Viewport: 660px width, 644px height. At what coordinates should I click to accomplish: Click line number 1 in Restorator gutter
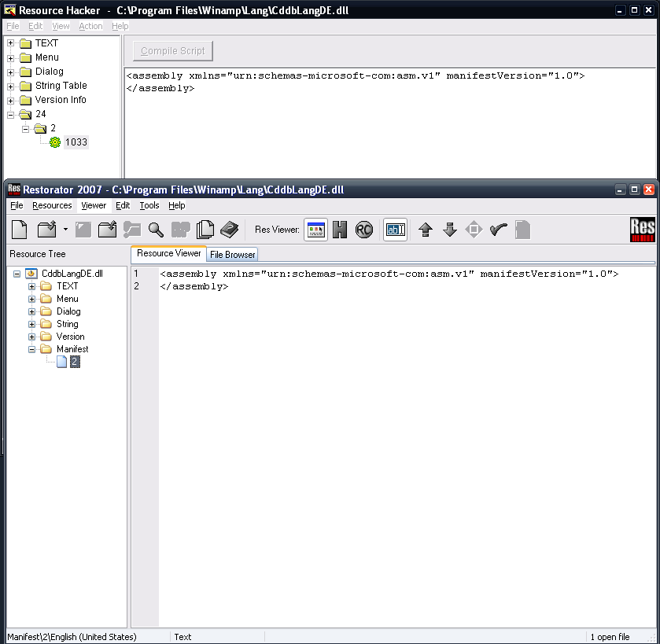click(136, 274)
